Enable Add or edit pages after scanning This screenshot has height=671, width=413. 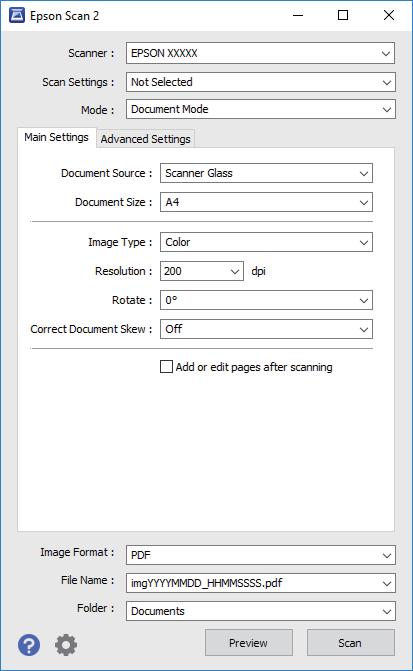tap(166, 367)
